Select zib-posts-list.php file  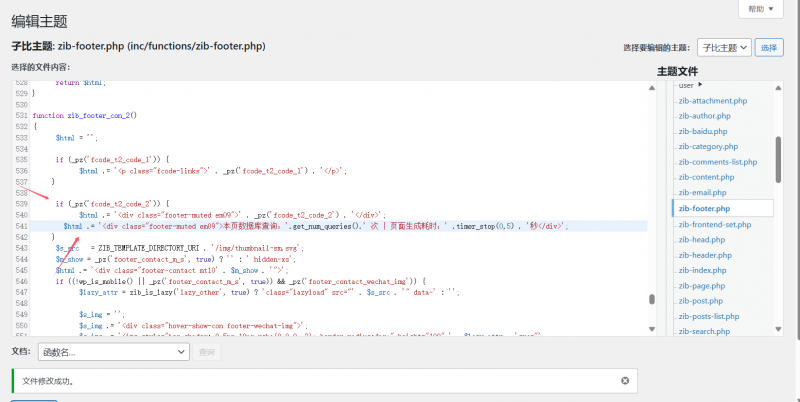(711, 316)
